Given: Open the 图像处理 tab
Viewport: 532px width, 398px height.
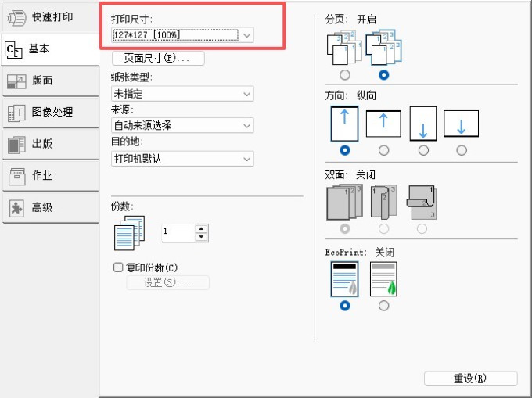Looking at the screenshot, I should click(50, 112).
